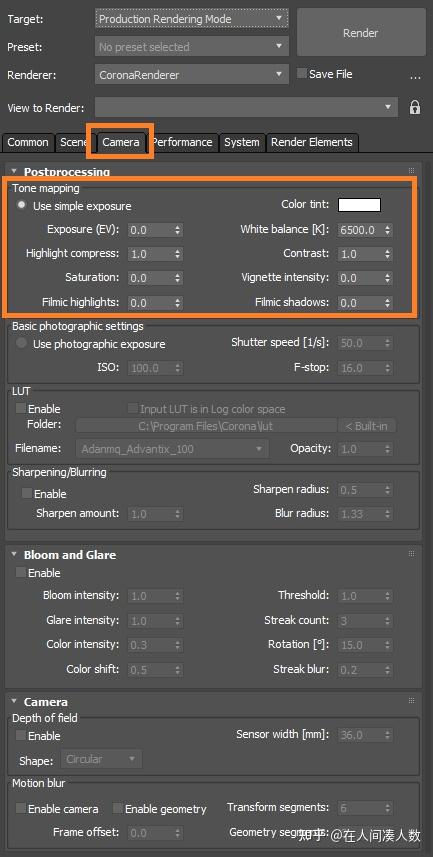Open the Renderer dropdown showing CoronaRenderer

click(x=192, y=75)
